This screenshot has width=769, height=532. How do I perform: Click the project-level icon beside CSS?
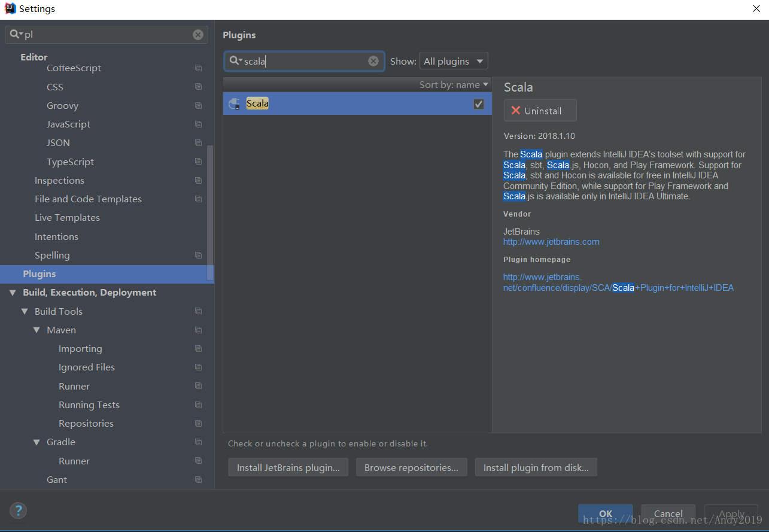click(199, 87)
